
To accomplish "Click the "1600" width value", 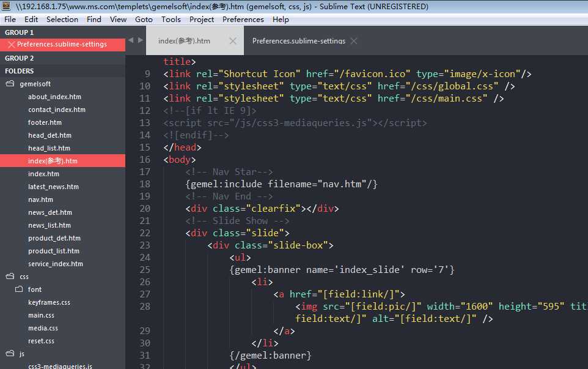I will [476, 307].
